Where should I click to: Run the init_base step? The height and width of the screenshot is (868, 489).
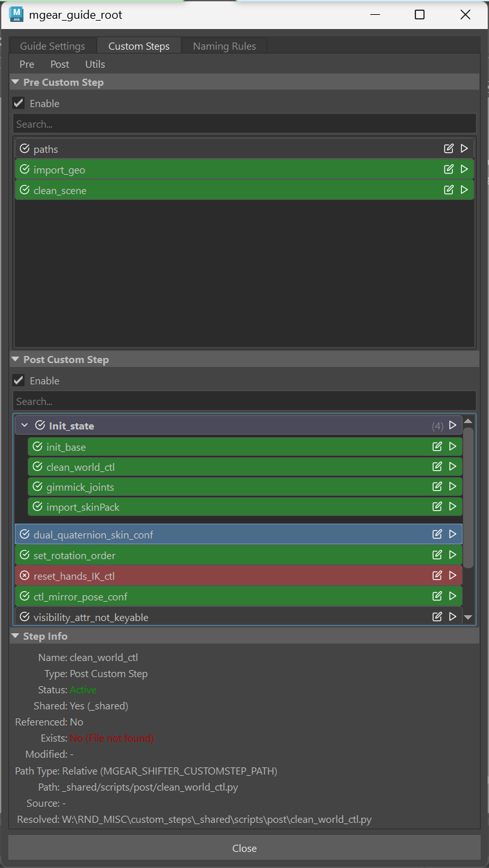[x=453, y=446]
